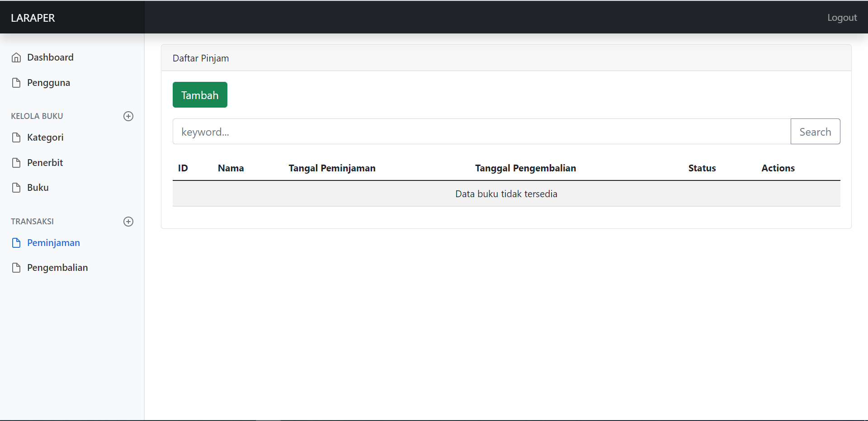Expand the TRANSAKSI section header
Image resolution: width=868 pixels, height=421 pixels.
coord(32,222)
